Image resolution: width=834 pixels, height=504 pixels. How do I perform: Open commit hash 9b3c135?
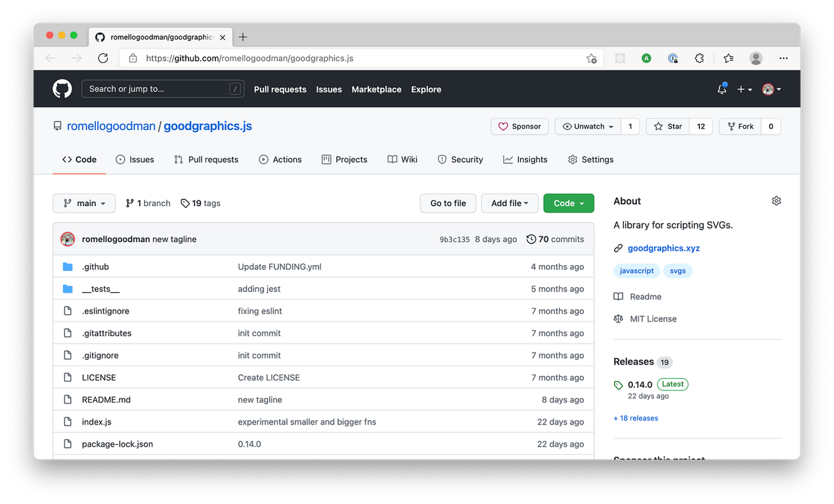tap(454, 240)
